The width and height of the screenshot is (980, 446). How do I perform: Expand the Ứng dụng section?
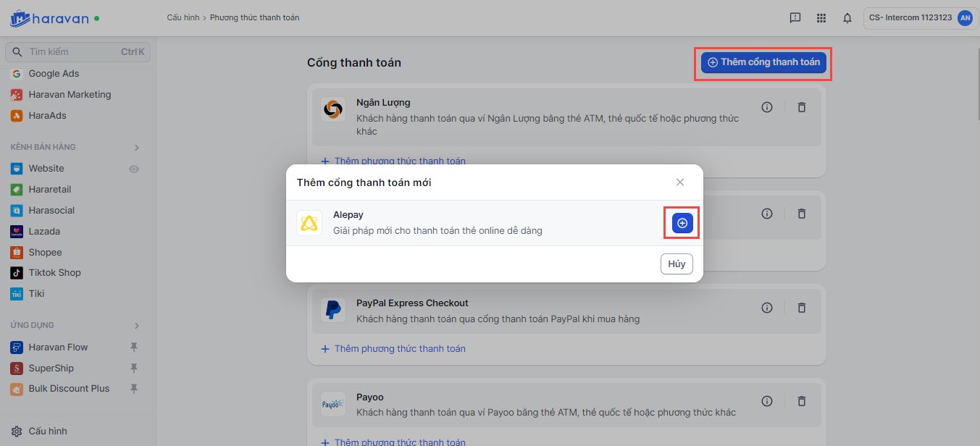136,326
